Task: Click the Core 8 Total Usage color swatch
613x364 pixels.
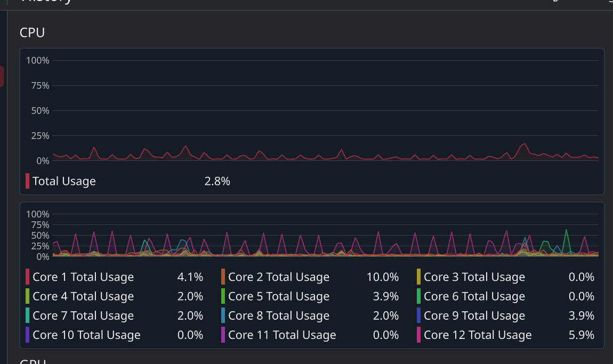Action: (x=223, y=316)
